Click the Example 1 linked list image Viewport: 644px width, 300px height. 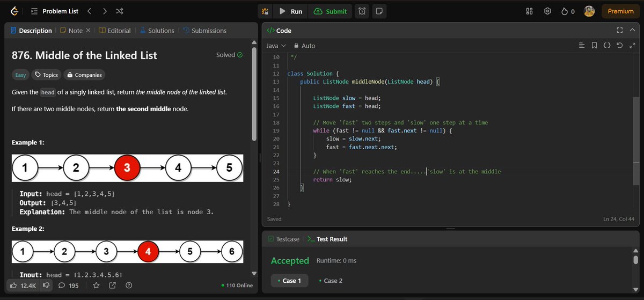[127, 167]
